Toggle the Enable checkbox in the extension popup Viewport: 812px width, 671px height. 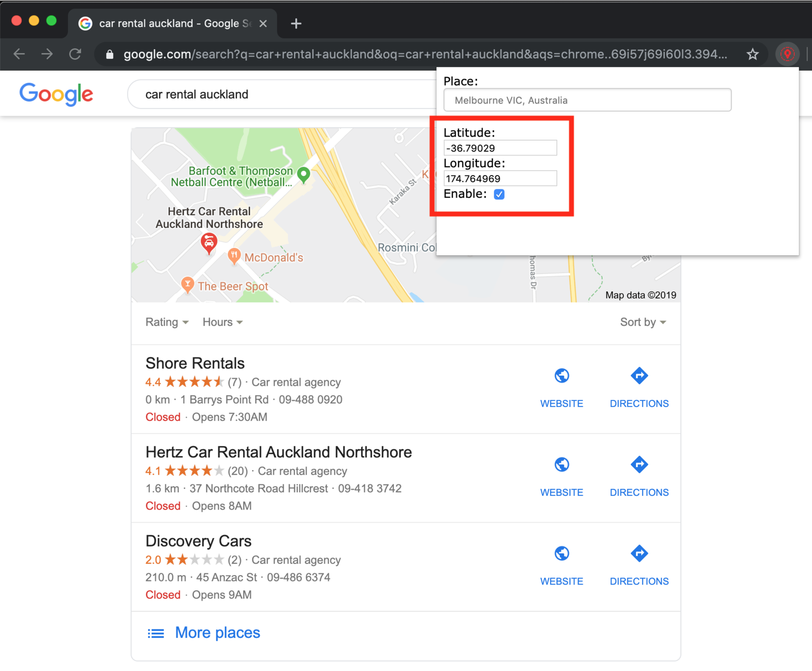[x=499, y=194]
